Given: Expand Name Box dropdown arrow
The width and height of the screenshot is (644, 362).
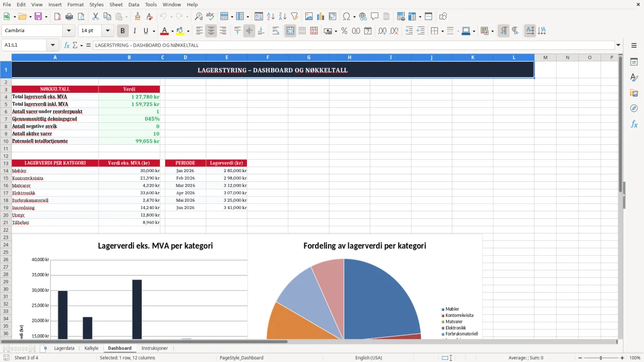Looking at the screenshot, I should [x=52, y=45].
